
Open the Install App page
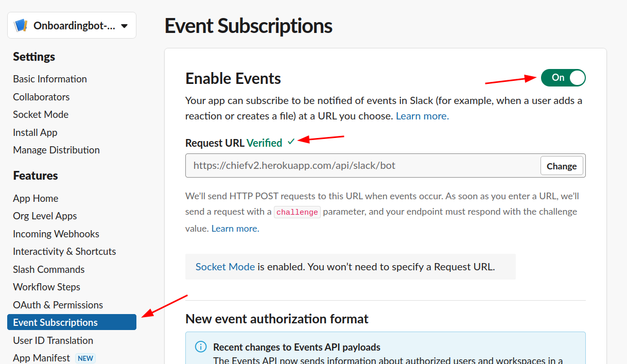[x=35, y=132]
